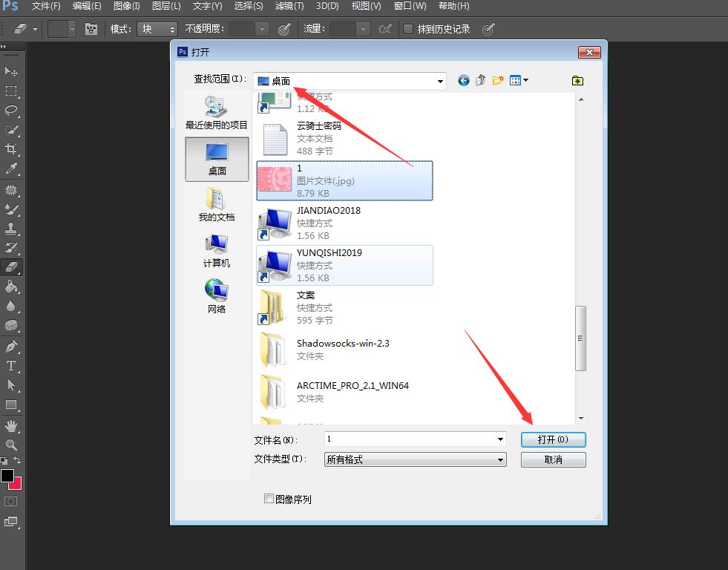The image size is (728, 570).
Task: Select the Eyedropper tool
Action: pos(10,168)
